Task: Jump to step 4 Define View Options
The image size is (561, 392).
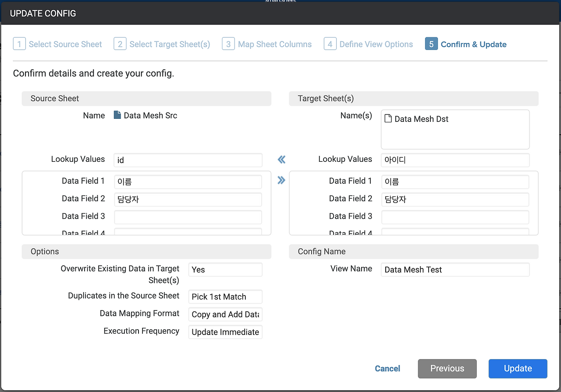Action: tap(368, 44)
